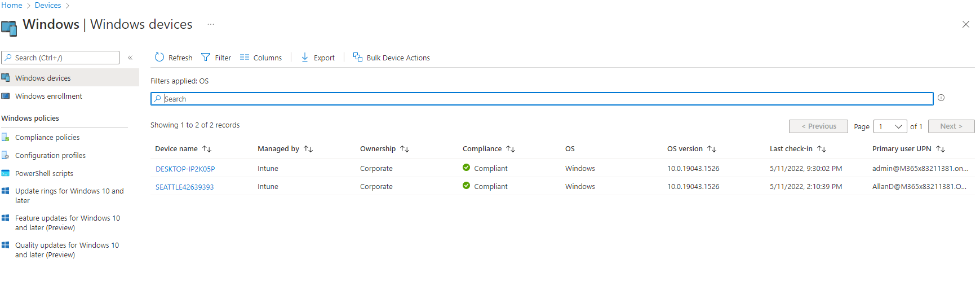The height and width of the screenshot is (281, 980).
Task: Click the Windows devices icon in the sidebar
Action: point(6,78)
